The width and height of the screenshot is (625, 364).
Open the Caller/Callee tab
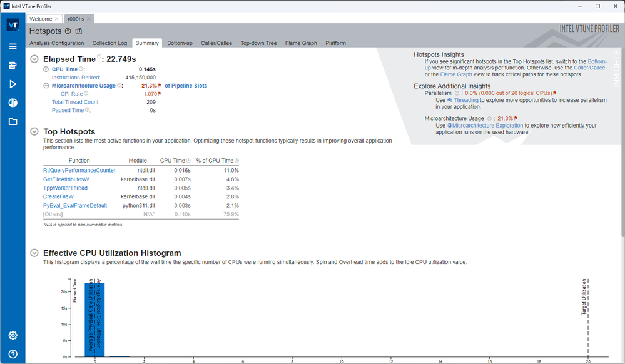[x=216, y=43]
